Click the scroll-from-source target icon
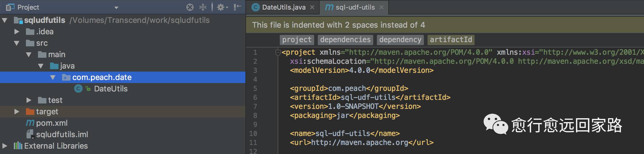Viewport: 644px width, 154px height. (190, 7)
